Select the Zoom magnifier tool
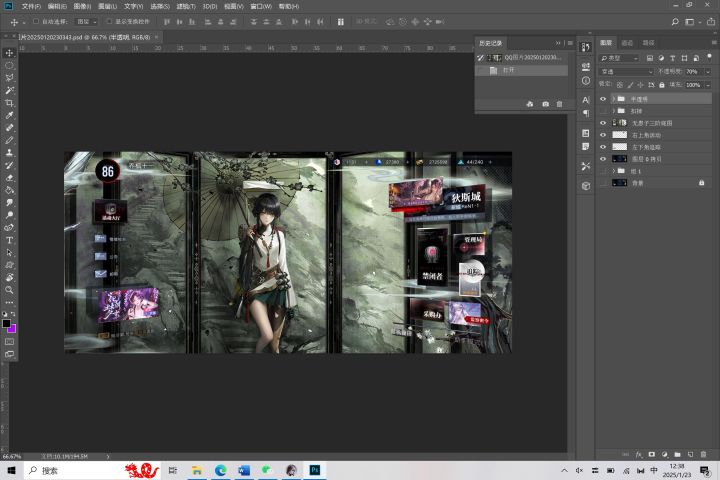Image resolution: width=720 pixels, height=480 pixels. (9, 290)
